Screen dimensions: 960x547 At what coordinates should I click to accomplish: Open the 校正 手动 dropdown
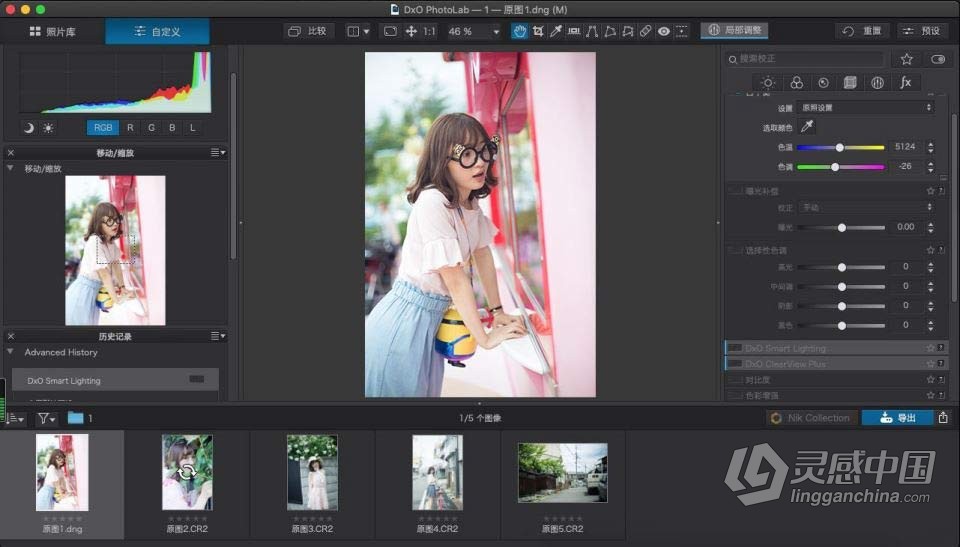click(x=866, y=208)
